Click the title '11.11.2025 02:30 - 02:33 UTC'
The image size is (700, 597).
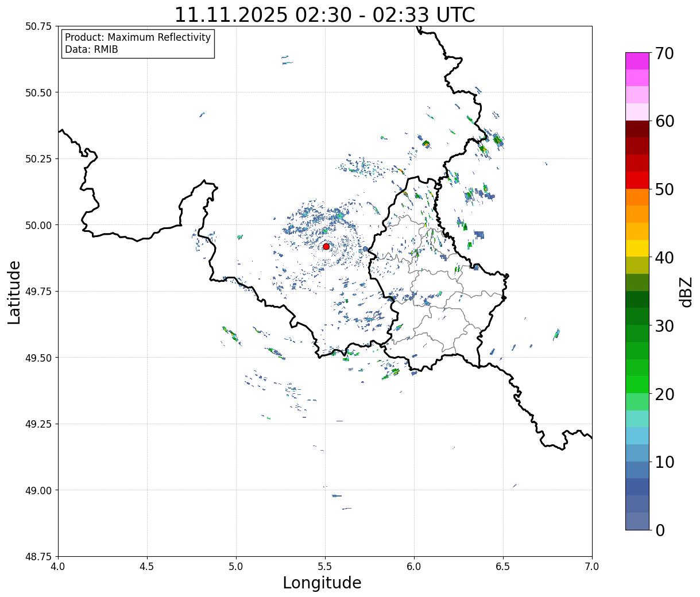click(x=324, y=14)
